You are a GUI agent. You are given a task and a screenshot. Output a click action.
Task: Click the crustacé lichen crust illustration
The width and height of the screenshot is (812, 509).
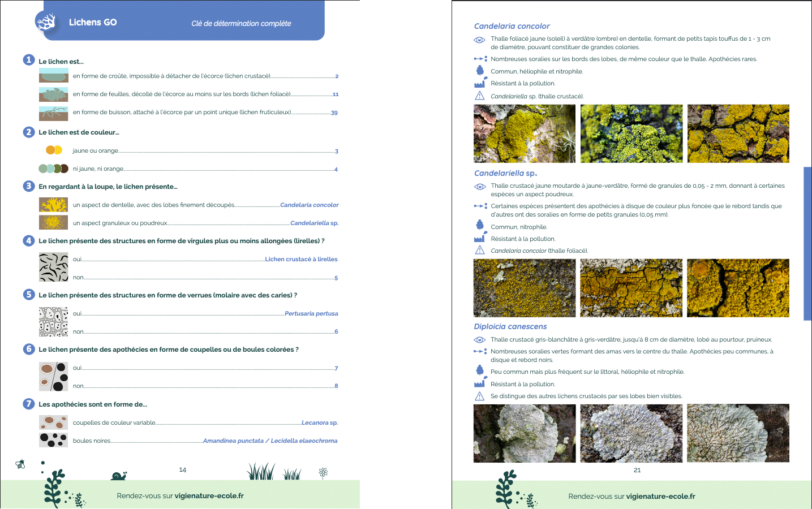point(54,76)
